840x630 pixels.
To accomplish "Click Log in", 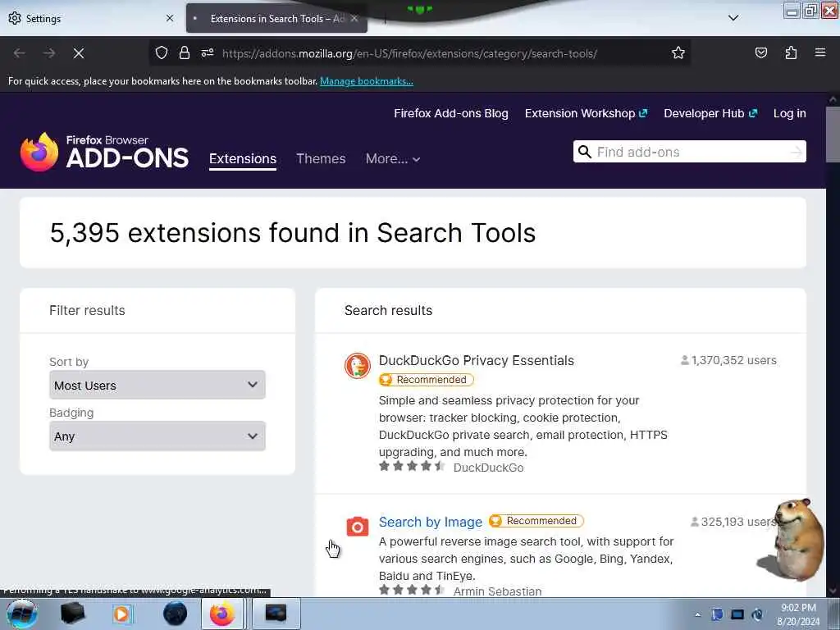I will [790, 113].
